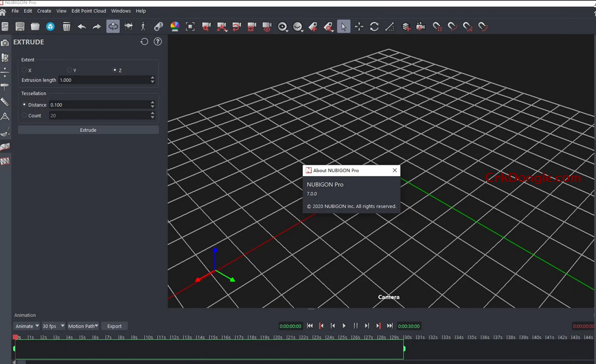
Task: Open the help icon in Extrude panel
Action: click(157, 41)
